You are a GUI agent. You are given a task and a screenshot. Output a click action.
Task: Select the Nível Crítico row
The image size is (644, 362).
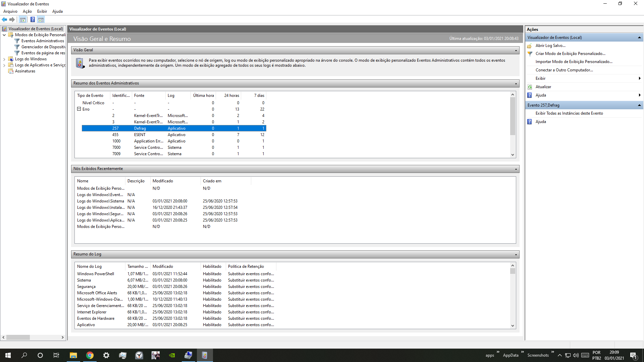[174, 103]
